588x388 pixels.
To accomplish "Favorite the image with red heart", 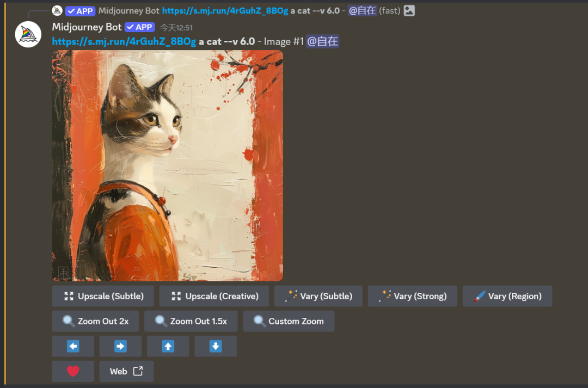I will click(x=73, y=371).
